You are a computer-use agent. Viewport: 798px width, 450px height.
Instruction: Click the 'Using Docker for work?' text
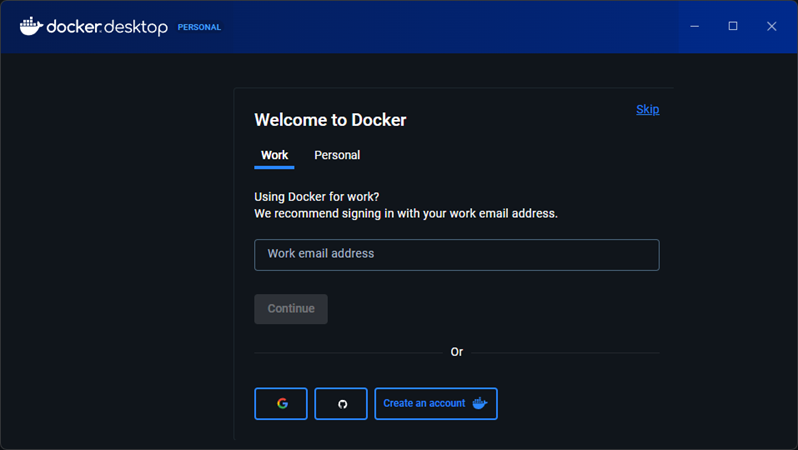pyautogui.click(x=317, y=197)
